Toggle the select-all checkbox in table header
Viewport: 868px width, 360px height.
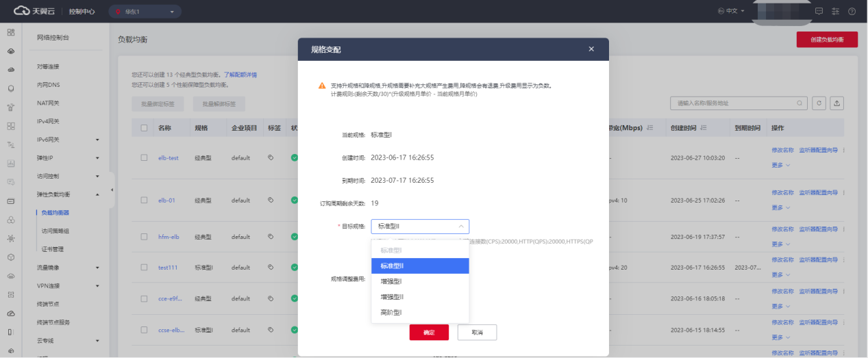(144, 128)
